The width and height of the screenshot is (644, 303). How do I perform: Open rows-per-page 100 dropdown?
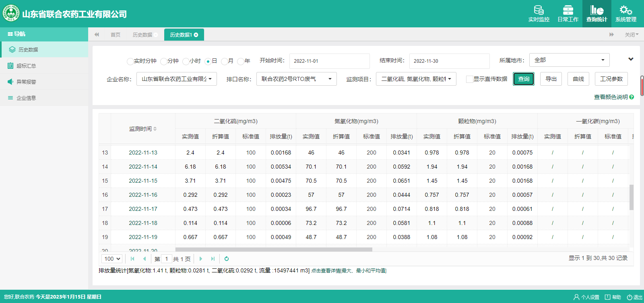point(112,259)
